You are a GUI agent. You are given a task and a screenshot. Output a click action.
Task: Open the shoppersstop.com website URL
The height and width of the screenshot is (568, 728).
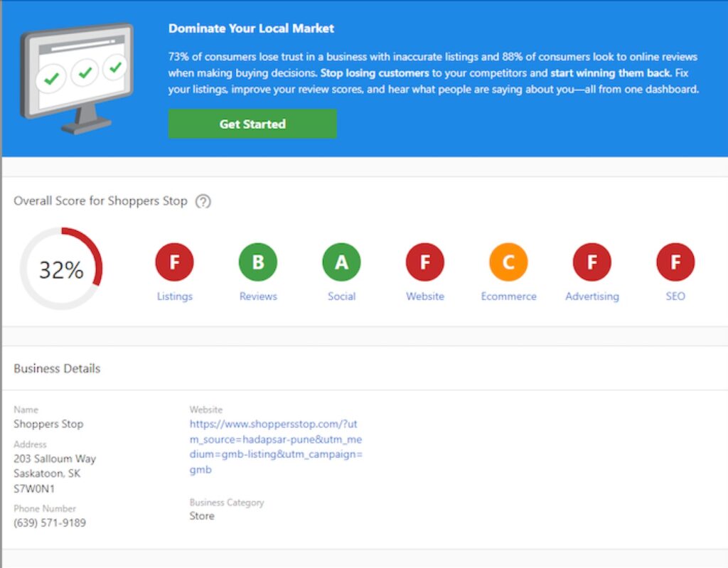click(276, 446)
